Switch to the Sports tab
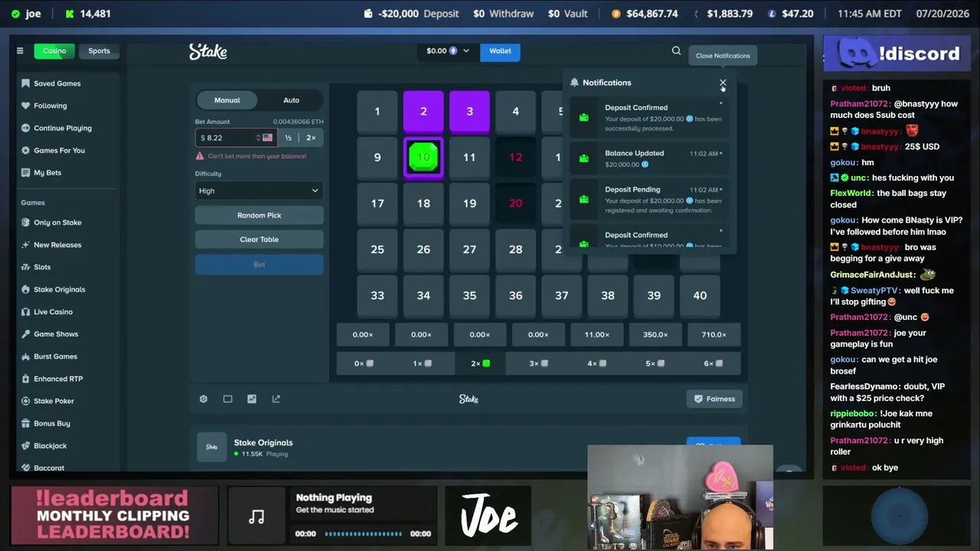This screenshot has height=551, width=980. click(x=99, y=51)
